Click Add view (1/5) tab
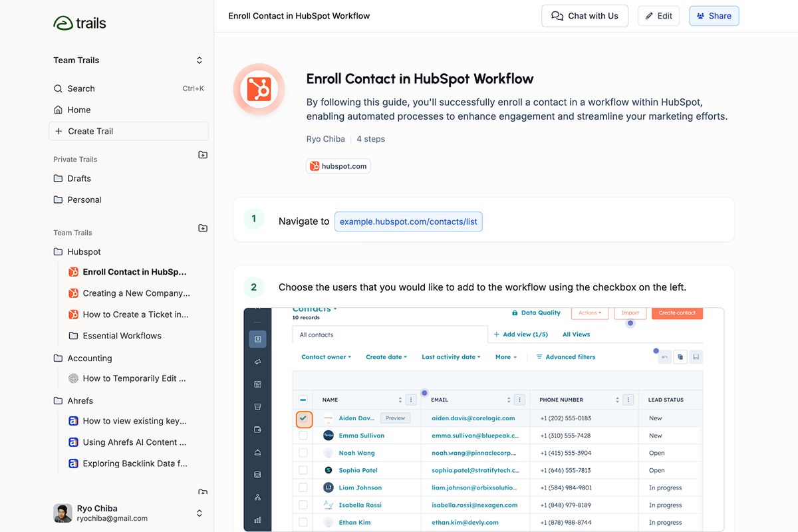Viewport: 798px width, 532px height. [521, 334]
